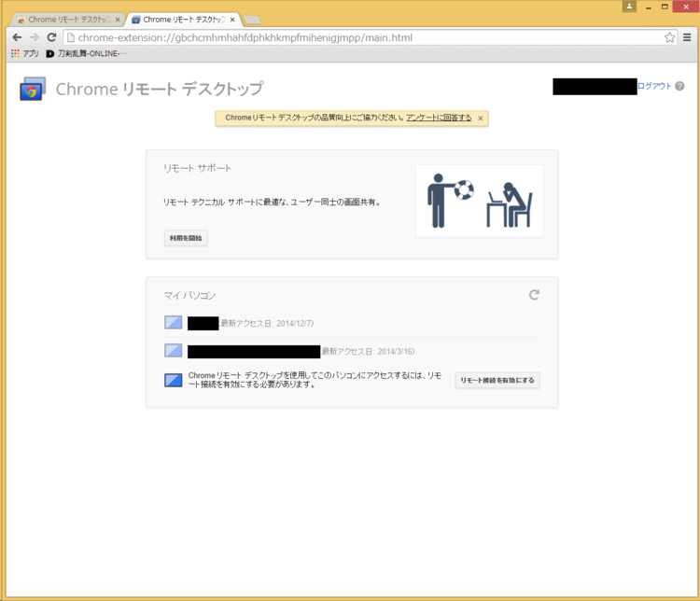Open the アンケートに回答する survey link
Screen dimensions: 700x601
(439, 118)
